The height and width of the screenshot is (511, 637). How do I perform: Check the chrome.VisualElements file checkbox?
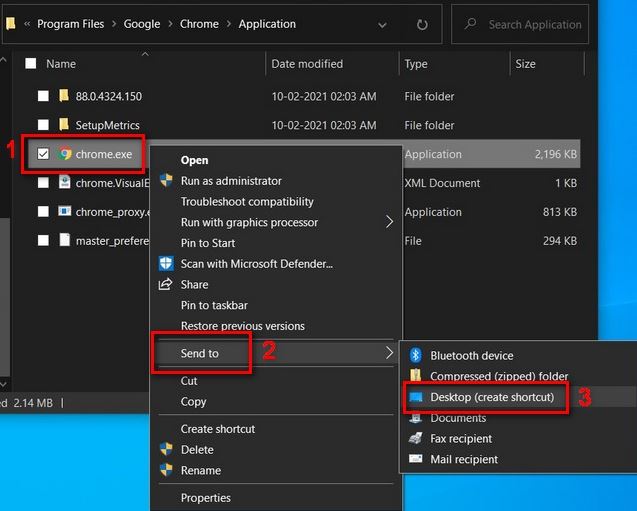click(43, 183)
